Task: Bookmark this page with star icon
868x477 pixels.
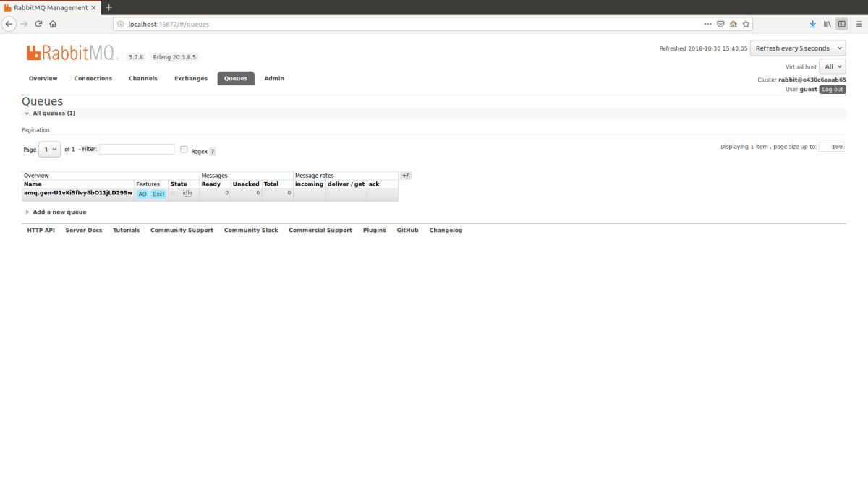Action: 745,24
